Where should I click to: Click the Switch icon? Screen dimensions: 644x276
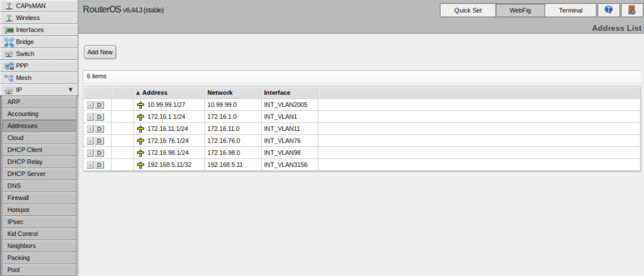tap(9, 54)
